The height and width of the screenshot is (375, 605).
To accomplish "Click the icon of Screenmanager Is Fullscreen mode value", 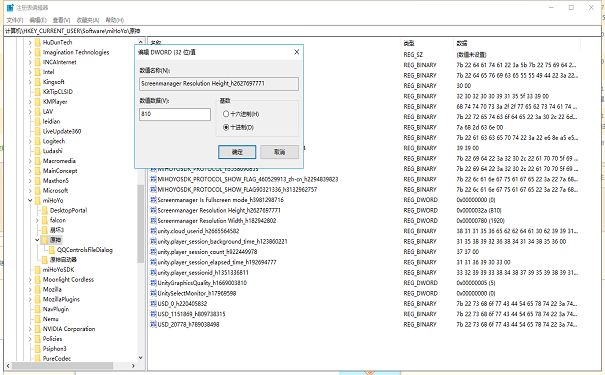I will pyautogui.click(x=153, y=200).
